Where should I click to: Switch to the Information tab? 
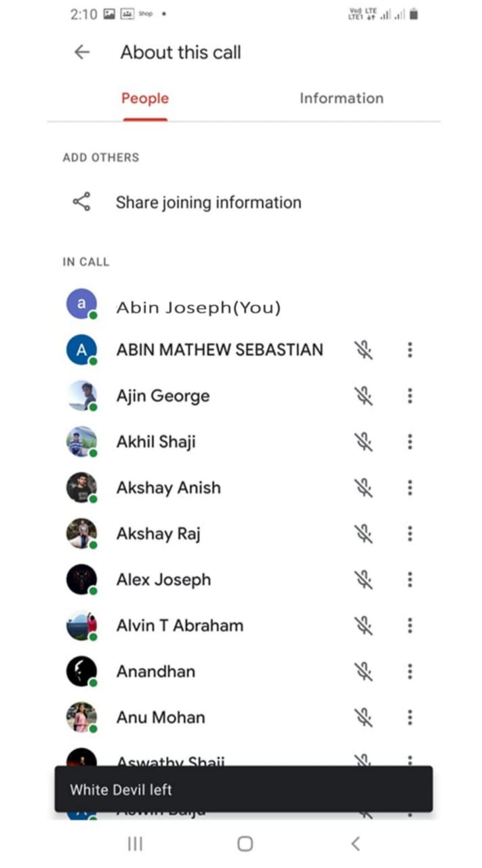click(341, 98)
